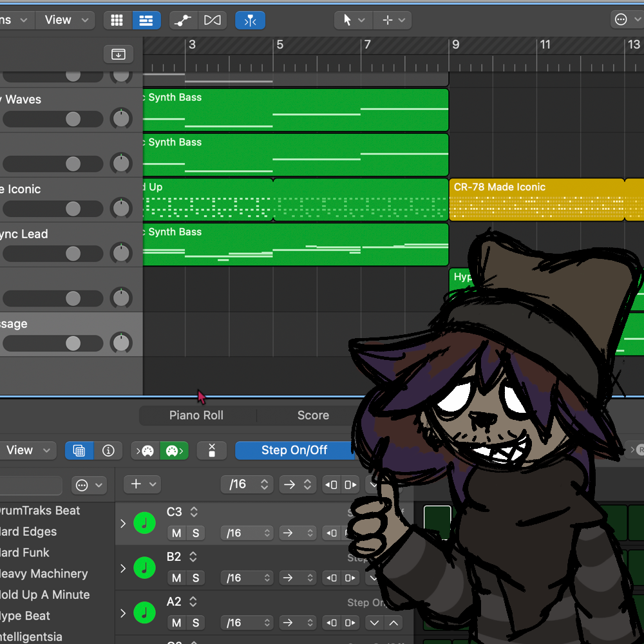
Task: Toggle the track list view icon
Action: (146, 20)
